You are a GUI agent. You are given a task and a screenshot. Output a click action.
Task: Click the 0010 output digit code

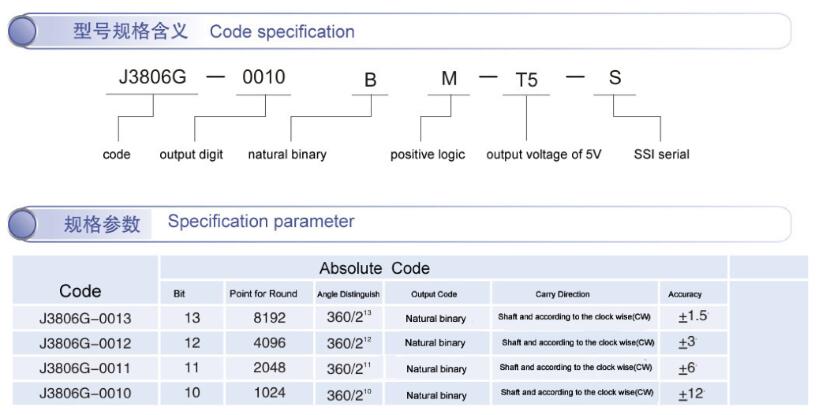coord(264,77)
